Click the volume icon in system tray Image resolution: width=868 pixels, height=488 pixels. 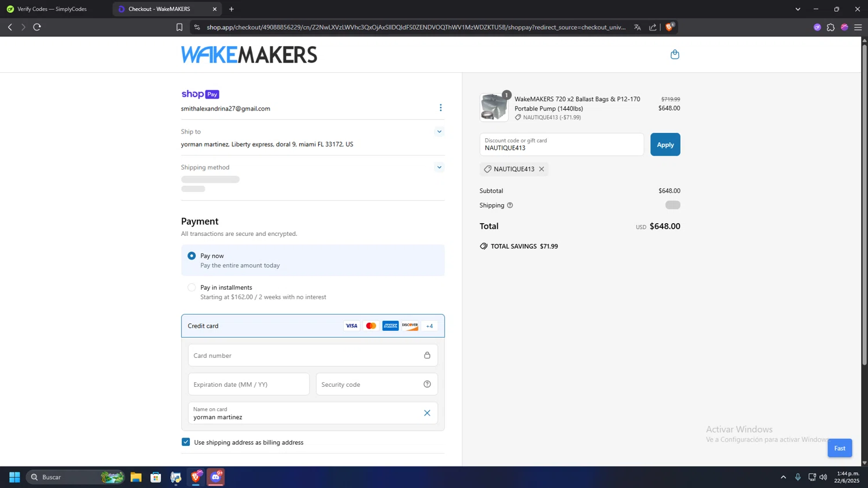tap(823, 477)
